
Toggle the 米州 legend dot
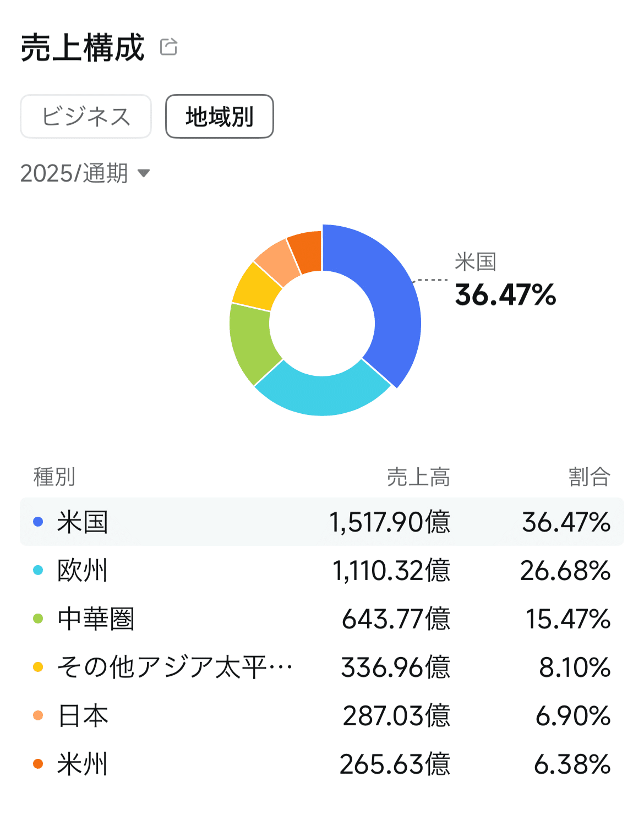click(x=37, y=763)
